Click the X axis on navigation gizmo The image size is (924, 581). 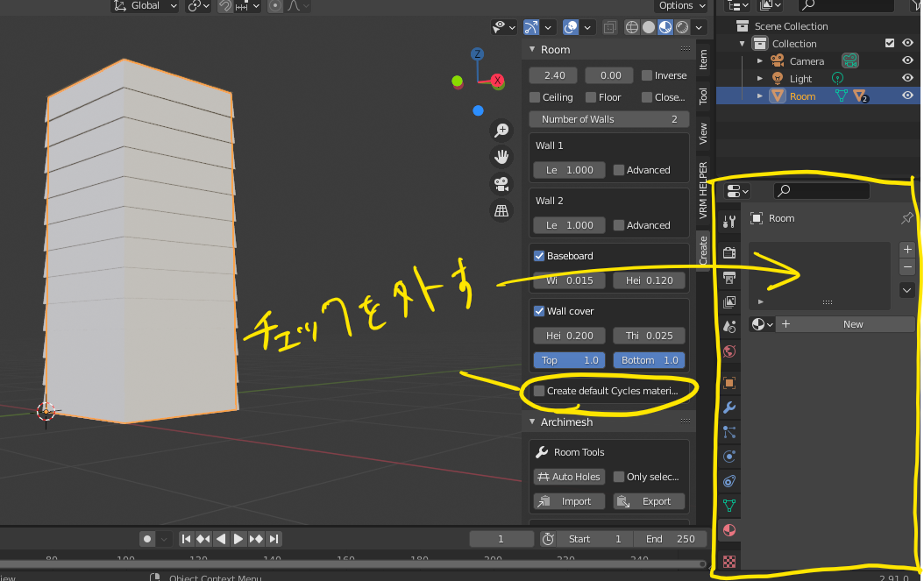(497, 81)
